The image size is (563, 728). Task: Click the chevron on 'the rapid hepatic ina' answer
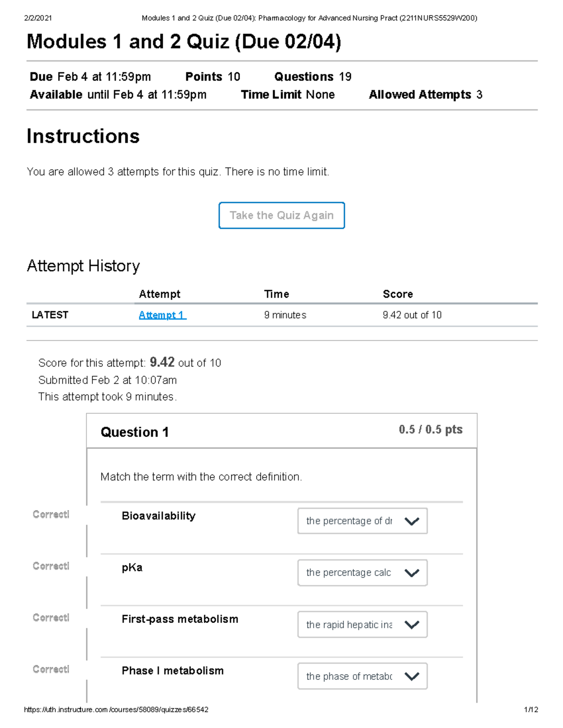(412, 624)
